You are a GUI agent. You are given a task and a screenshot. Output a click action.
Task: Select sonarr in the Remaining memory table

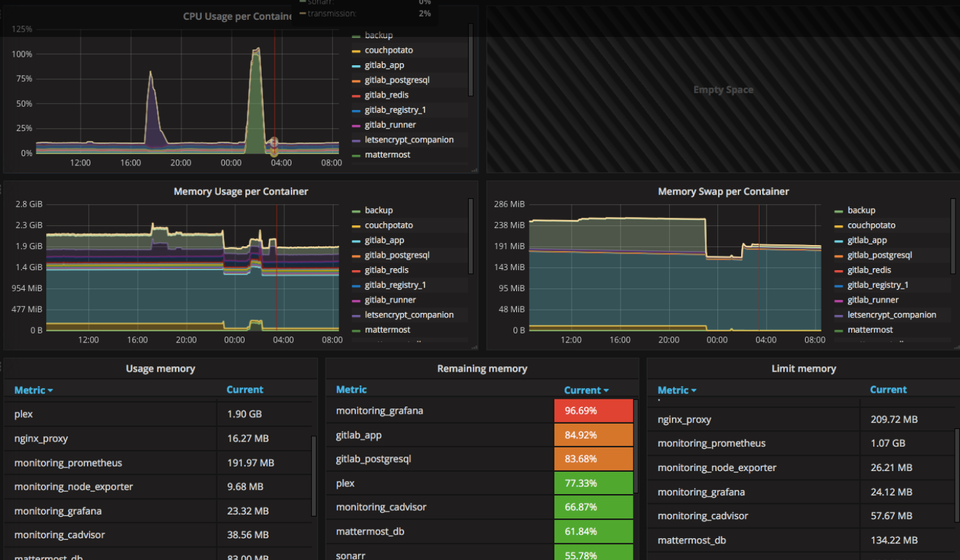pyautogui.click(x=350, y=555)
